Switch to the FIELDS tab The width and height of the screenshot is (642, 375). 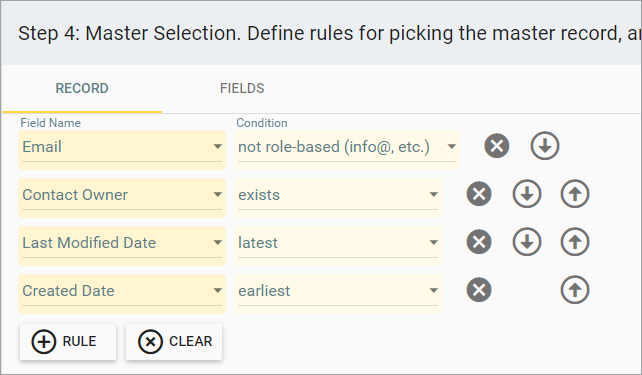point(242,88)
